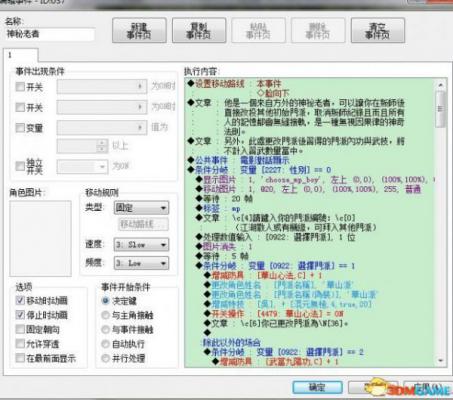Enable the 变量 condition checkbox
Viewport: 453px width, 400px height.
pyautogui.click(x=20, y=128)
